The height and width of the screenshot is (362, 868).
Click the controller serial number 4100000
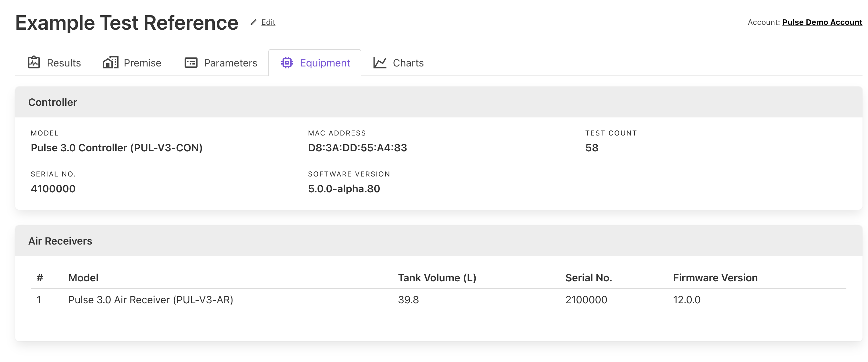pos(53,188)
